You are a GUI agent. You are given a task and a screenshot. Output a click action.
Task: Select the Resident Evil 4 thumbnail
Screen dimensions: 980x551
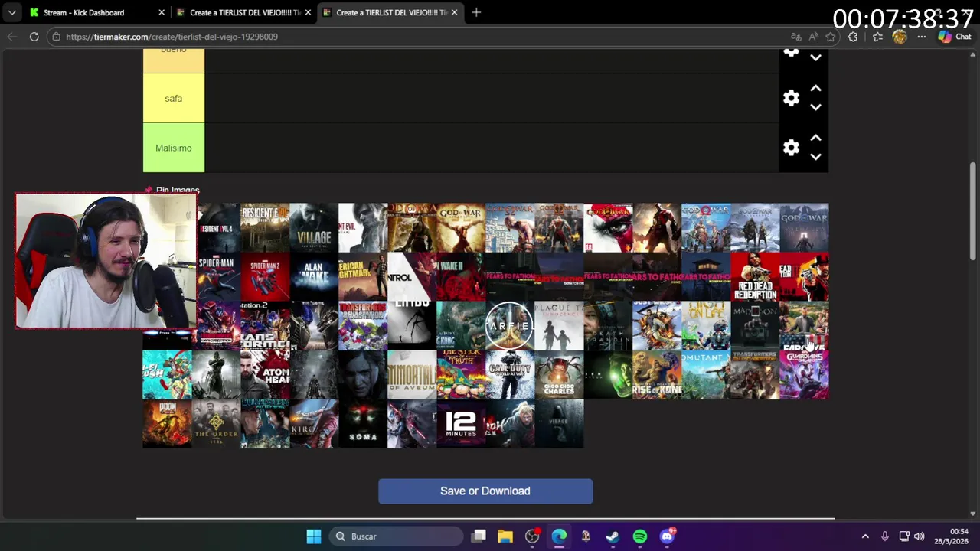tap(219, 227)
